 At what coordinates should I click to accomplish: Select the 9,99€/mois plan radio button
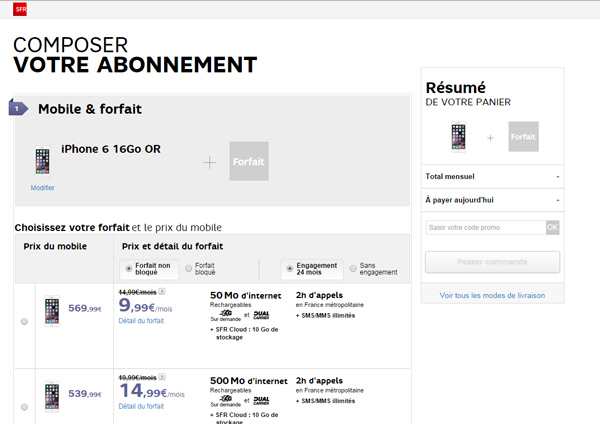(24, 321)
